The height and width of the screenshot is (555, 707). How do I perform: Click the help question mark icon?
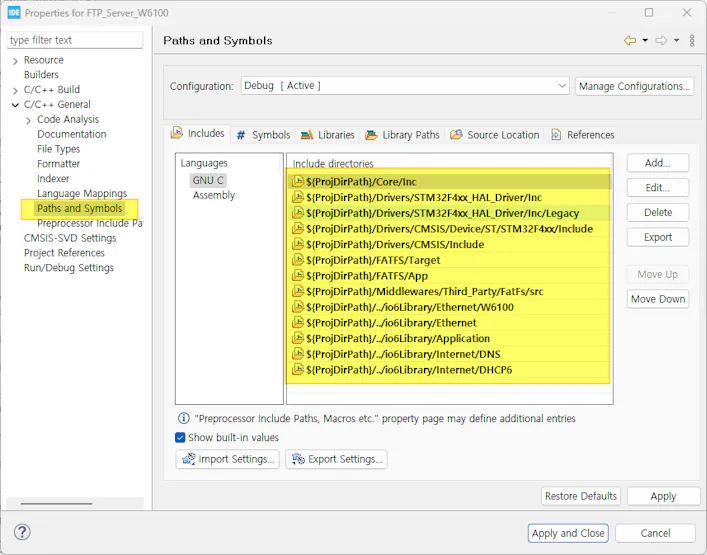(x=22, y=532)
